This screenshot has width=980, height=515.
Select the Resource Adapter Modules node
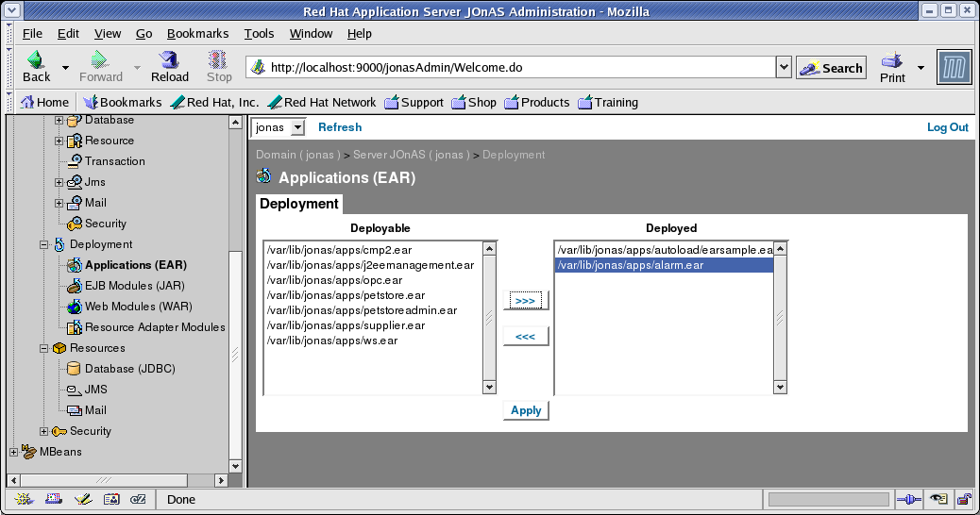click(155, 327)
